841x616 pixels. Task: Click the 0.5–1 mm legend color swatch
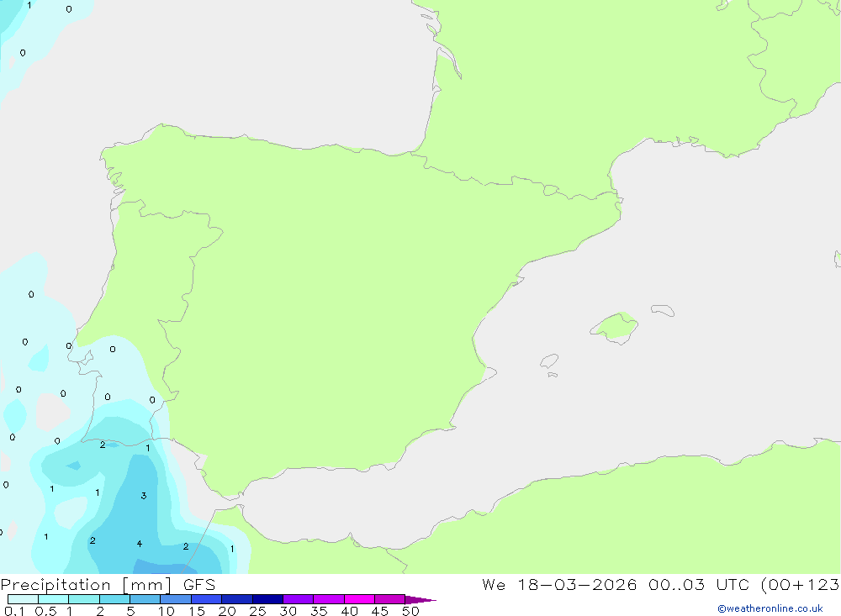53,599
